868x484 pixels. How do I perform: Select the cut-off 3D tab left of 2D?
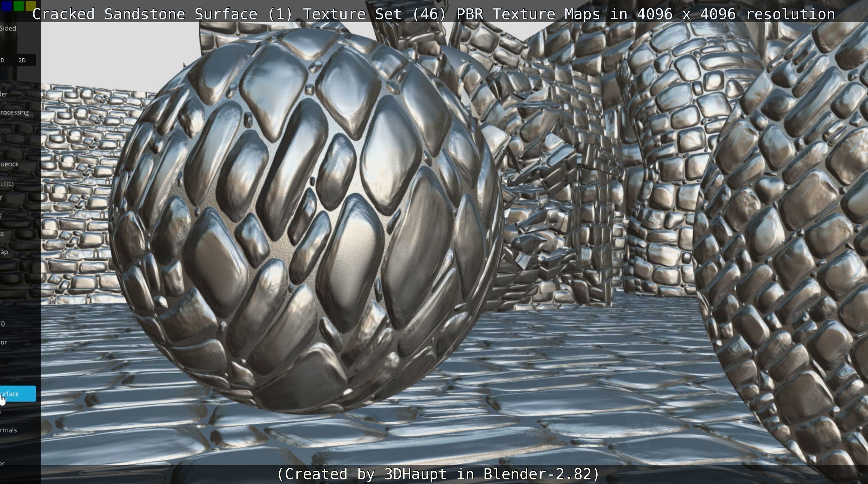pos(3,60)
